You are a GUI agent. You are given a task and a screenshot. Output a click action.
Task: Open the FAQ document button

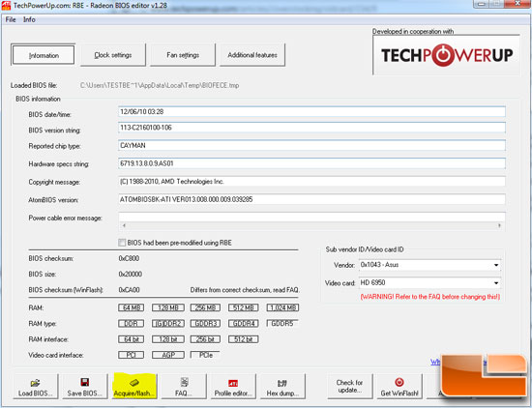[x=184, y=387]
